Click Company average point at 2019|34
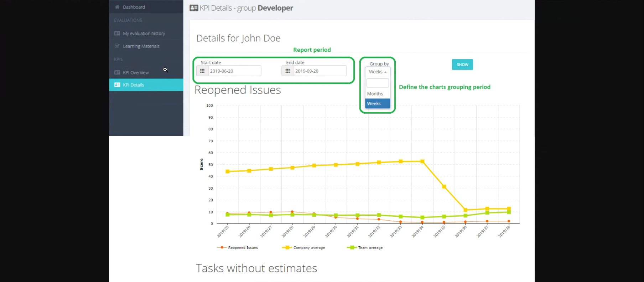The image size is (644, 282). tap(422, 161)
